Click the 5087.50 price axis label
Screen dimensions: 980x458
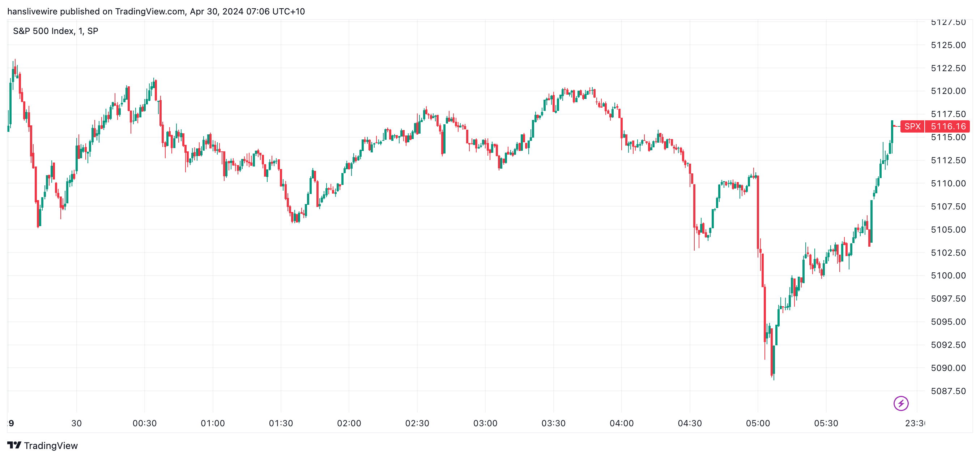click(x=948, y=391)
